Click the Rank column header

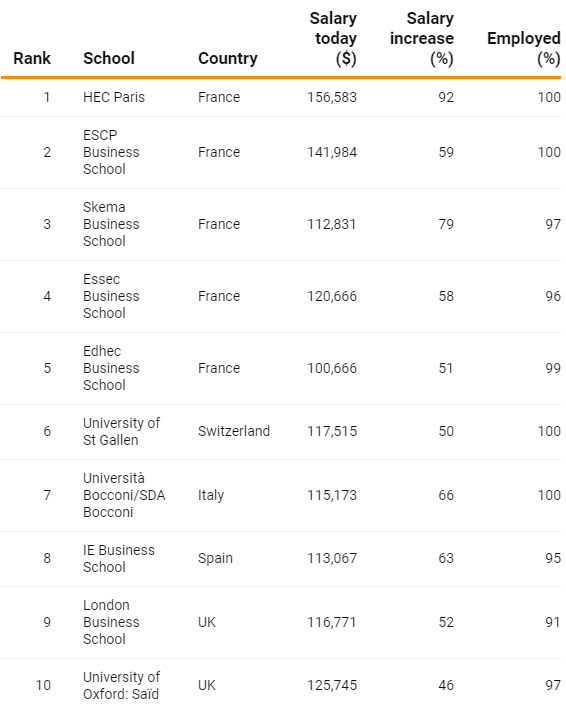coord(32,58)
